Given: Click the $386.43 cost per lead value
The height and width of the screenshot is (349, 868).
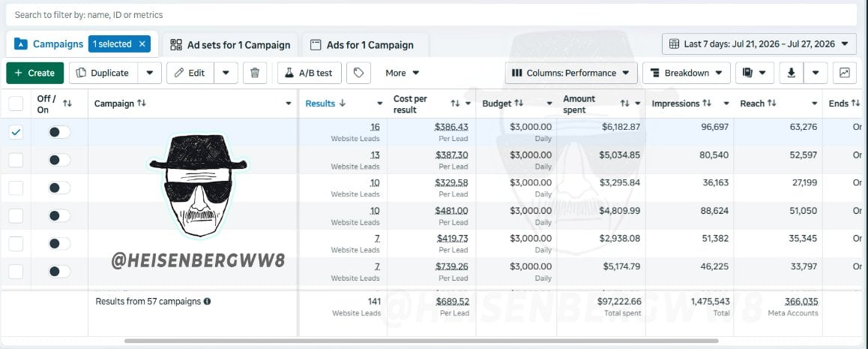Looking at the screenshot, I should (x=451, y=127).
